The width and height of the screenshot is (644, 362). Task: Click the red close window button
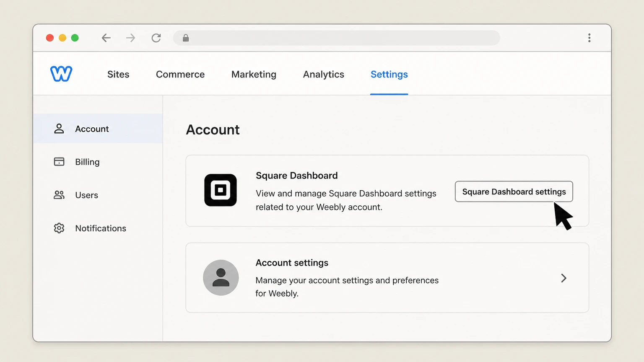(x=50, y=38)
